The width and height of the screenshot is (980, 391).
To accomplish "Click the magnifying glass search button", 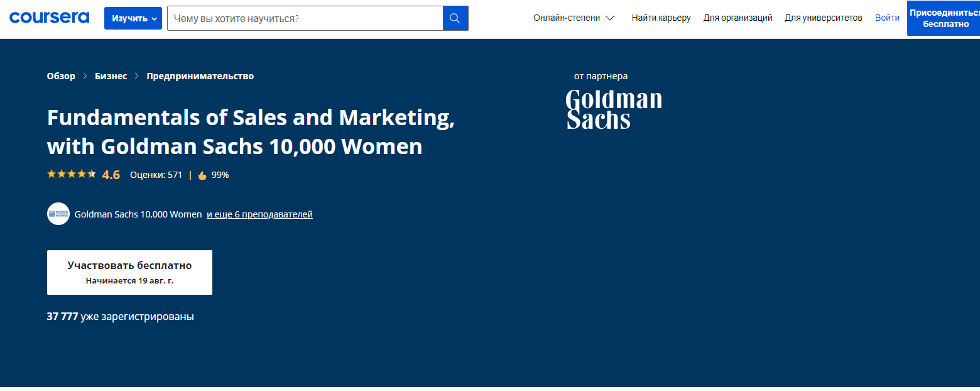I will [x=455, y=18].
